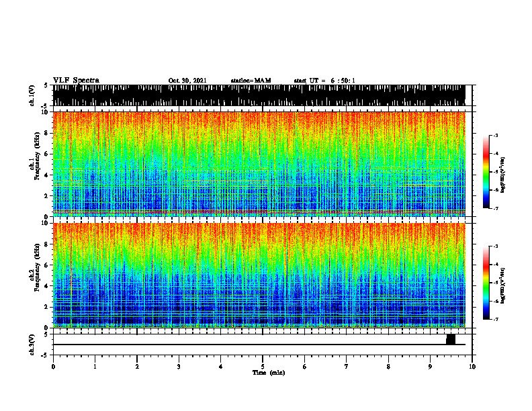
Task: Click the "7" tick on the time axis
Action: [347, 367]
